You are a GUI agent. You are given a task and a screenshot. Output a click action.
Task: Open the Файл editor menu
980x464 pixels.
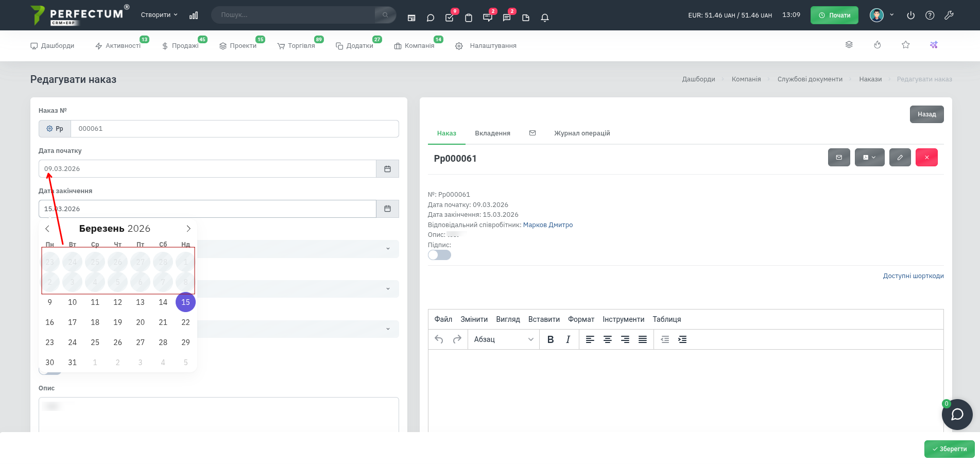pyautogui.click(x=443, y=319)
